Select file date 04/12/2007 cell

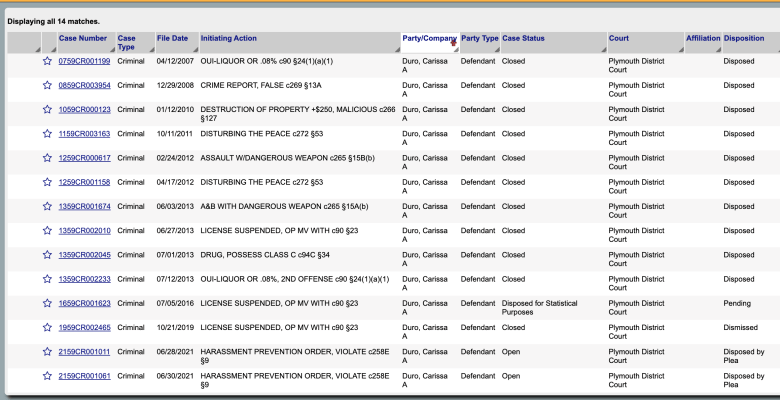click(x=175, y=61)
